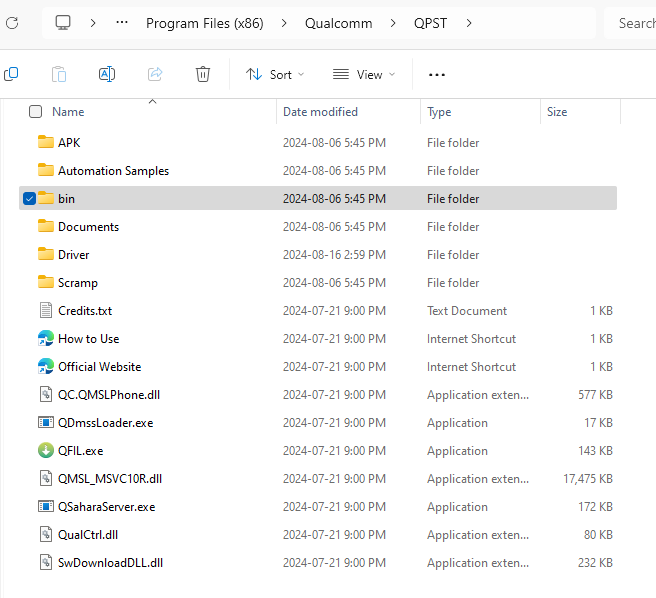
Task: Click QDmssLoader.exe file name
Action: (105, 423)
